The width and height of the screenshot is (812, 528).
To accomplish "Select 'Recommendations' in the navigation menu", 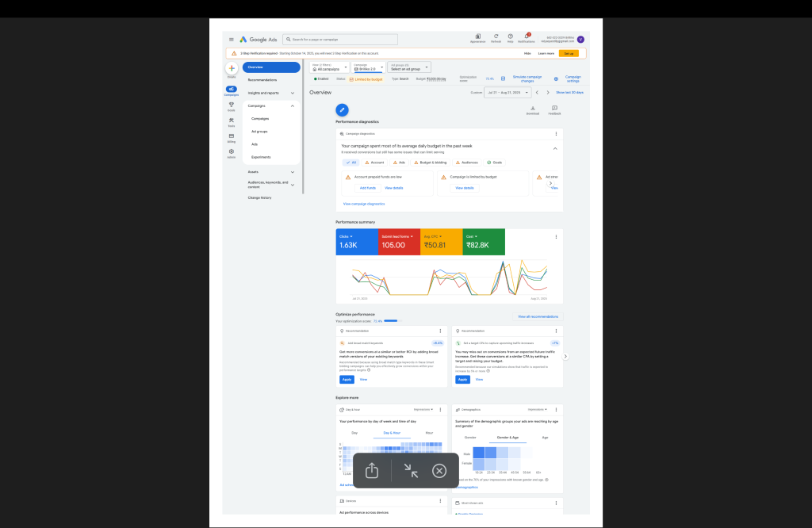I will click(262, 80).
